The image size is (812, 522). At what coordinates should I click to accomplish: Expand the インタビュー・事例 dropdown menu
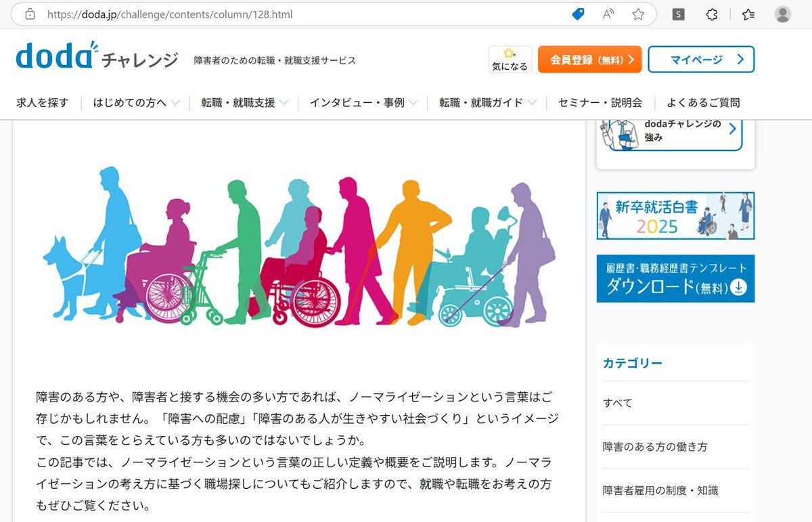(x=363, y=103)
